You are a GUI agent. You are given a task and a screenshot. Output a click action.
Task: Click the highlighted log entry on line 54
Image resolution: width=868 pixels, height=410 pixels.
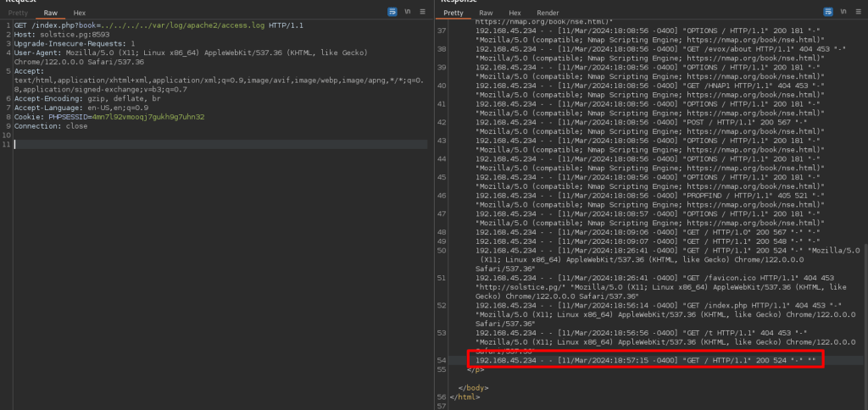(x=644, y=361)
